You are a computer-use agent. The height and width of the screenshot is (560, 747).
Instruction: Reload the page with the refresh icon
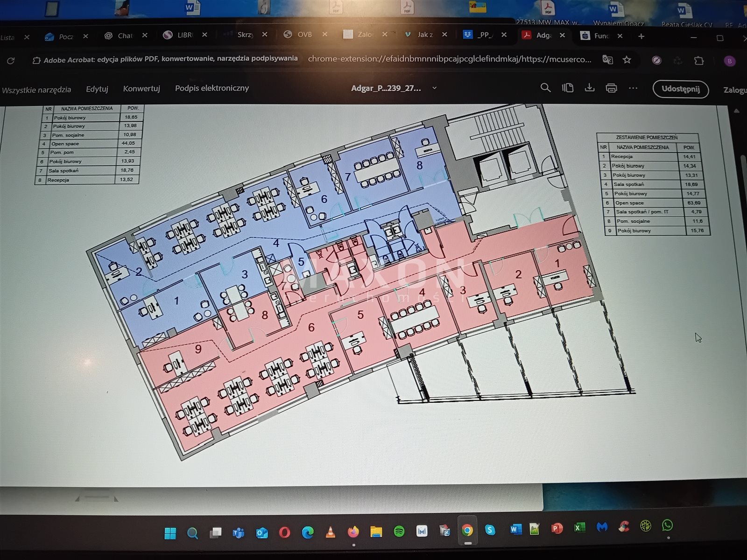tap(11, 61)
